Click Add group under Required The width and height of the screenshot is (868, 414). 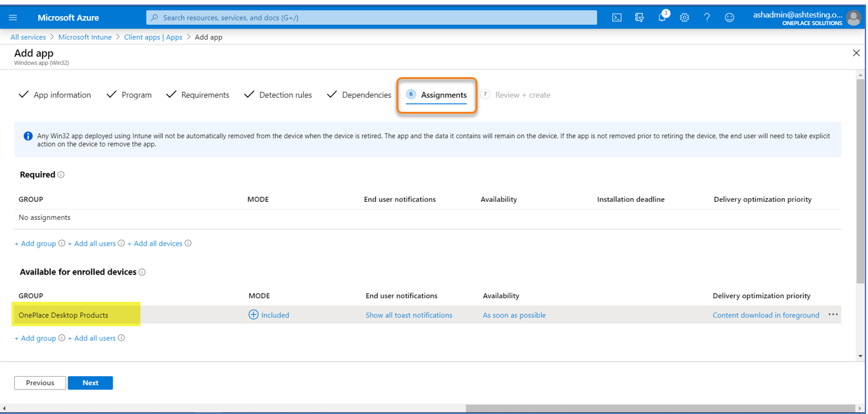[35, 244]
